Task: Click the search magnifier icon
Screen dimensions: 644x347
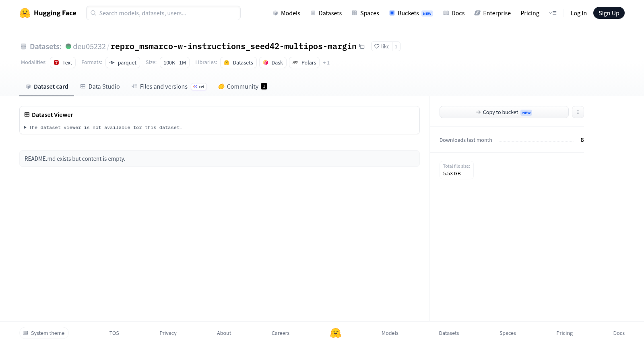Action: (x=93, y=13)
